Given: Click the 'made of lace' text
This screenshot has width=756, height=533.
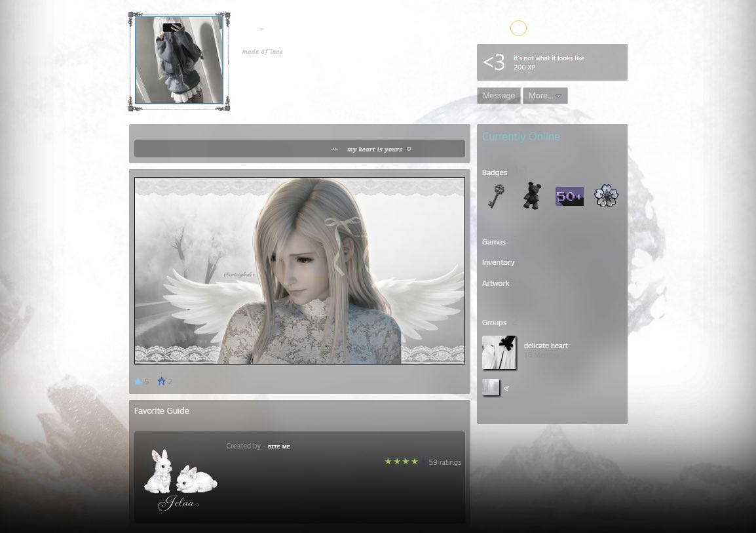Looking at the screenshot, I should (x=262, y=52).
